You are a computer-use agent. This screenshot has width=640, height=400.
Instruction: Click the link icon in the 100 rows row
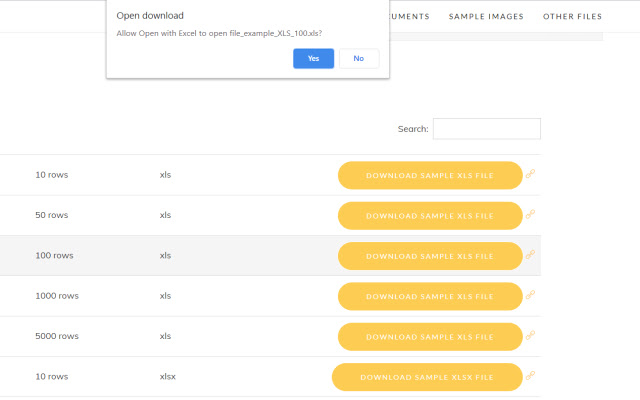[x=531, y=256]
